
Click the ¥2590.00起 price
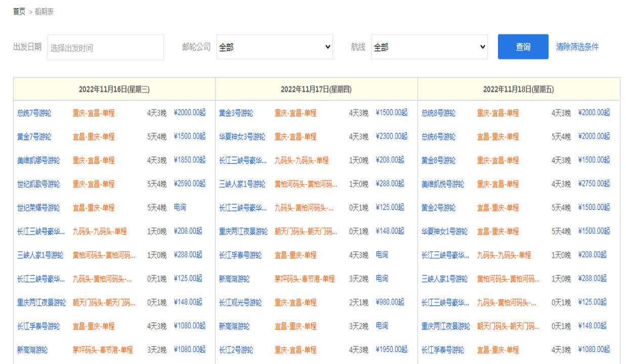pos(189,184)
